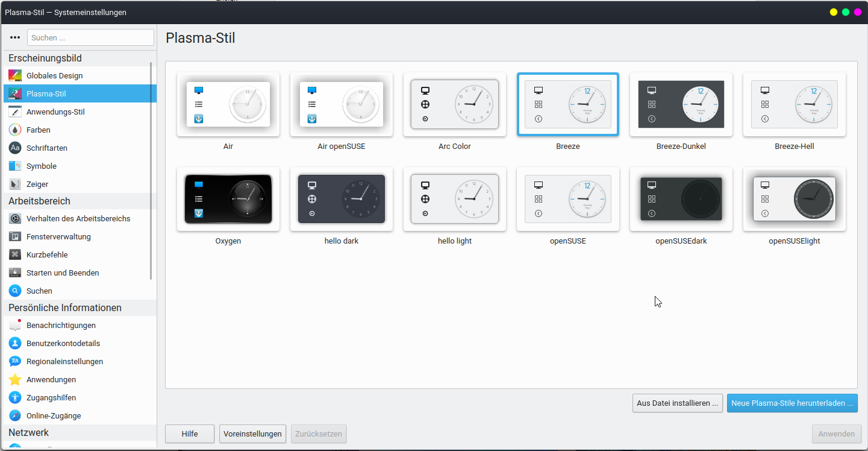Click the Globales Design sidebar icon

15,75
